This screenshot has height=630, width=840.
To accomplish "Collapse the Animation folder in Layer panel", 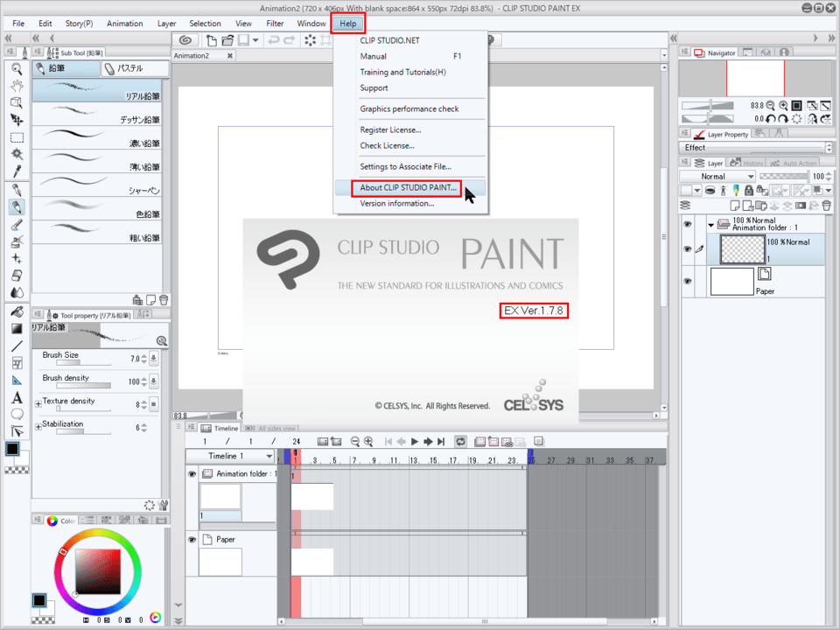I will (710, 225).
